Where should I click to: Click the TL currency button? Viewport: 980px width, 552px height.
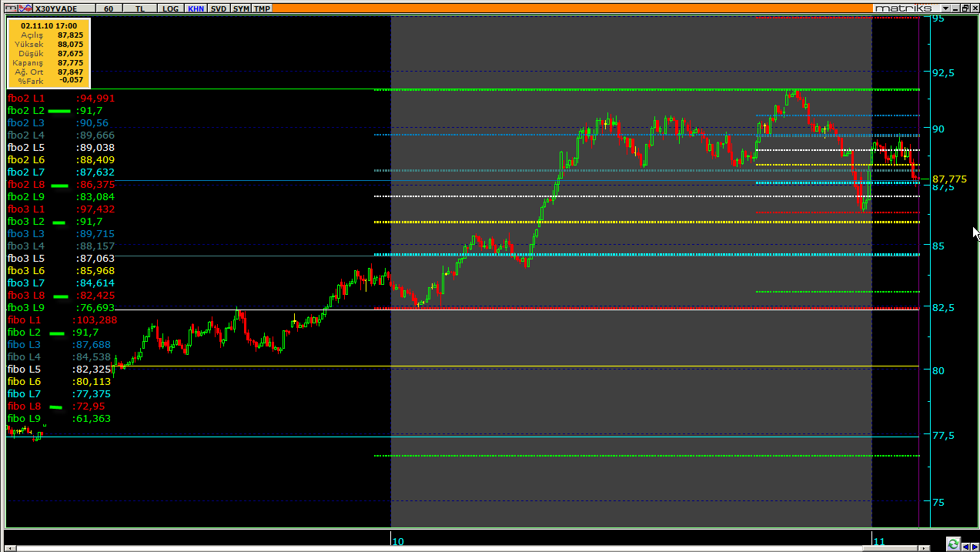pyautogui.click(x=139, y=8)
